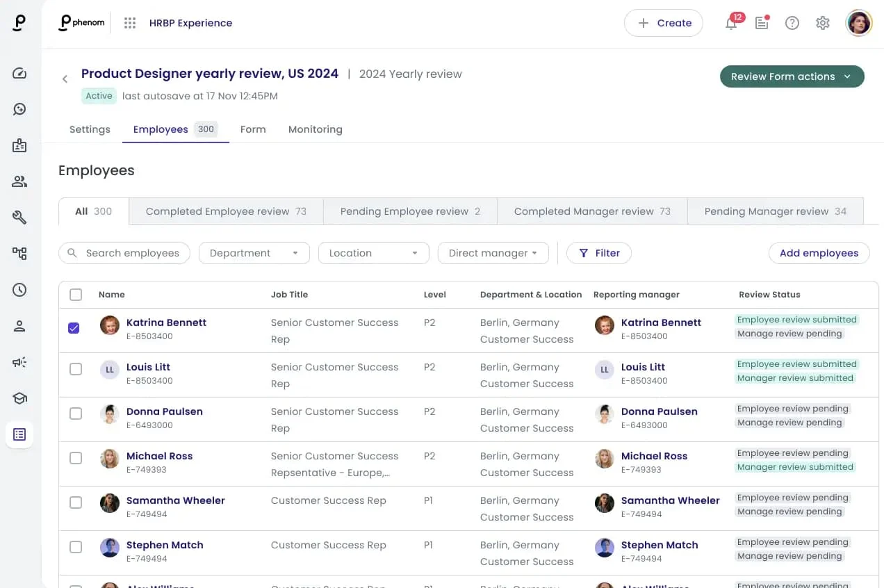Show Completed Employee review tab
The width and height of the screenshot is (884, 588).
pyautogui.click(x=226, y=211)
